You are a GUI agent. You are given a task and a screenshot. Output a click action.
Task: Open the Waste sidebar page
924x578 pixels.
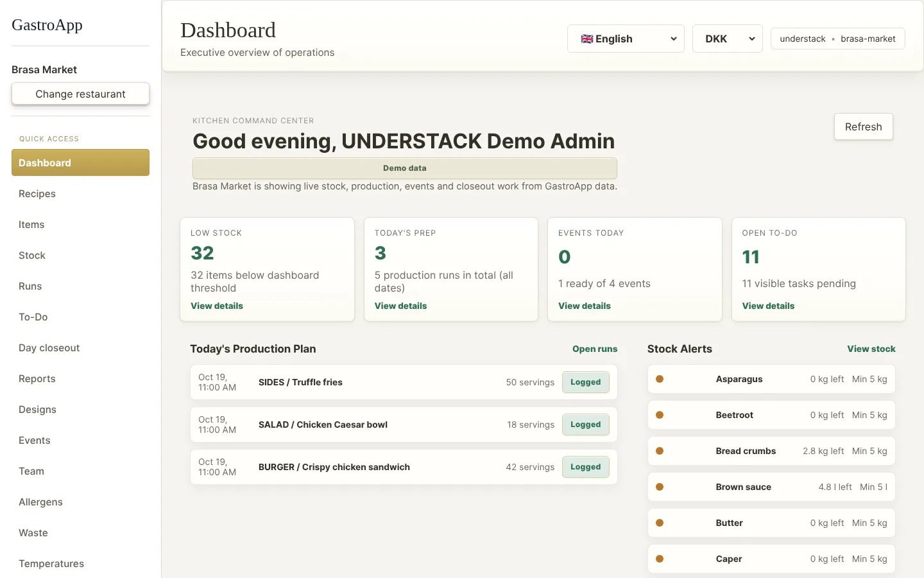click(x=80, y=532)
